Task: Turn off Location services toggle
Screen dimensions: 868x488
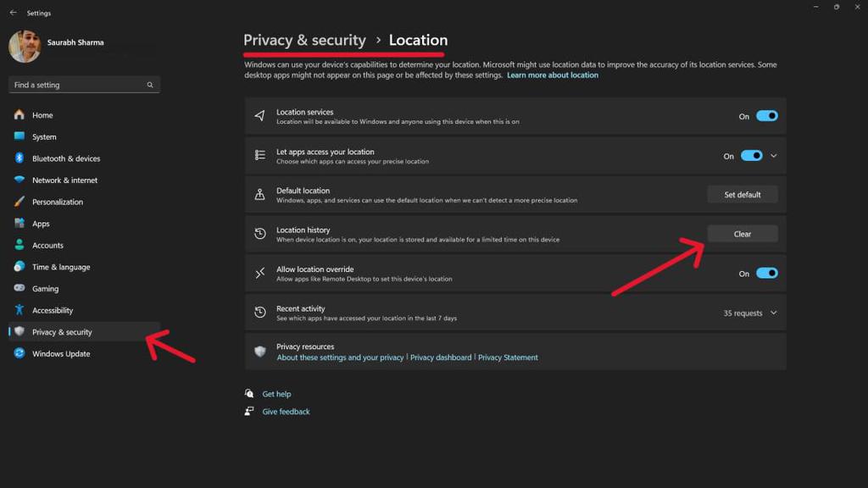Action: (766, 116)
